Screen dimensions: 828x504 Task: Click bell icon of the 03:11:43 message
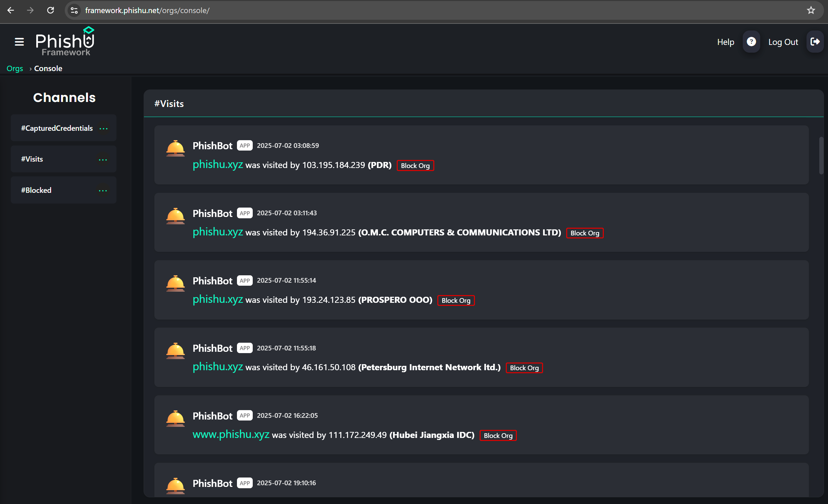coord(176,216)
